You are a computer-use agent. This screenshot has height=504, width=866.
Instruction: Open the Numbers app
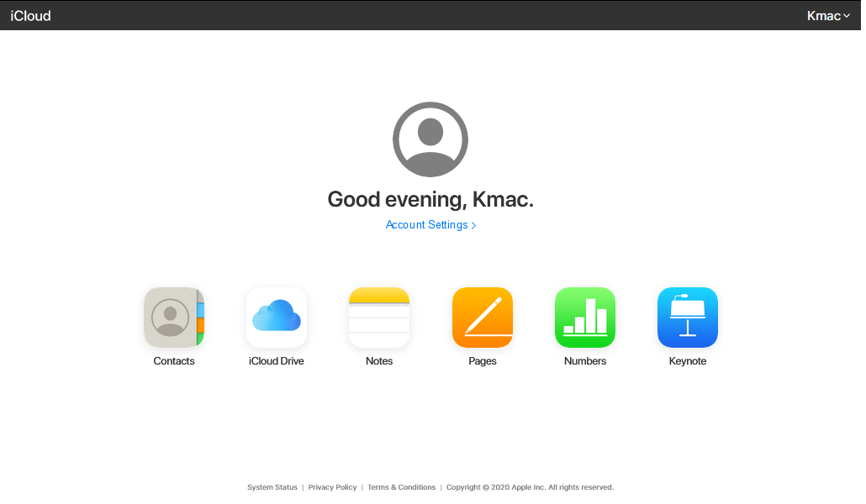[x=585, y=318]
